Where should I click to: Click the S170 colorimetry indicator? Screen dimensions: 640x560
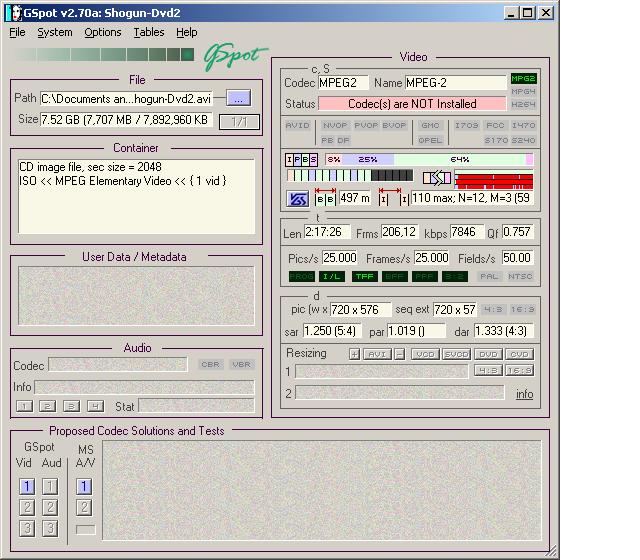tap(496, 140)
